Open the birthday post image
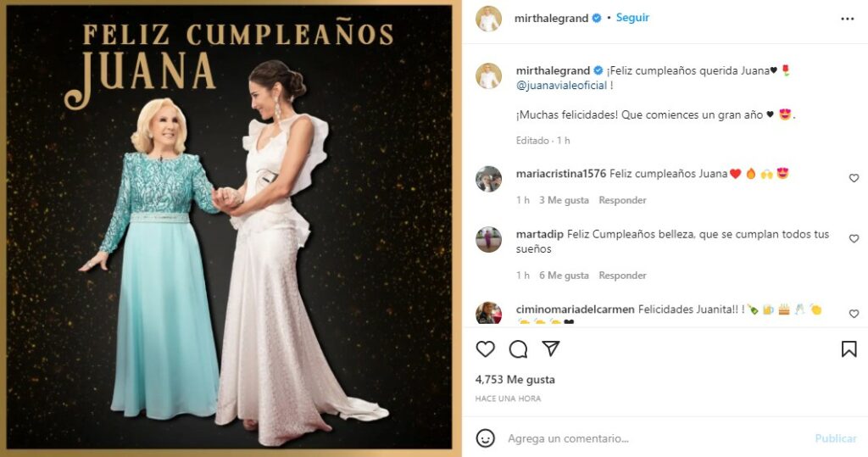 coord(230,228)
